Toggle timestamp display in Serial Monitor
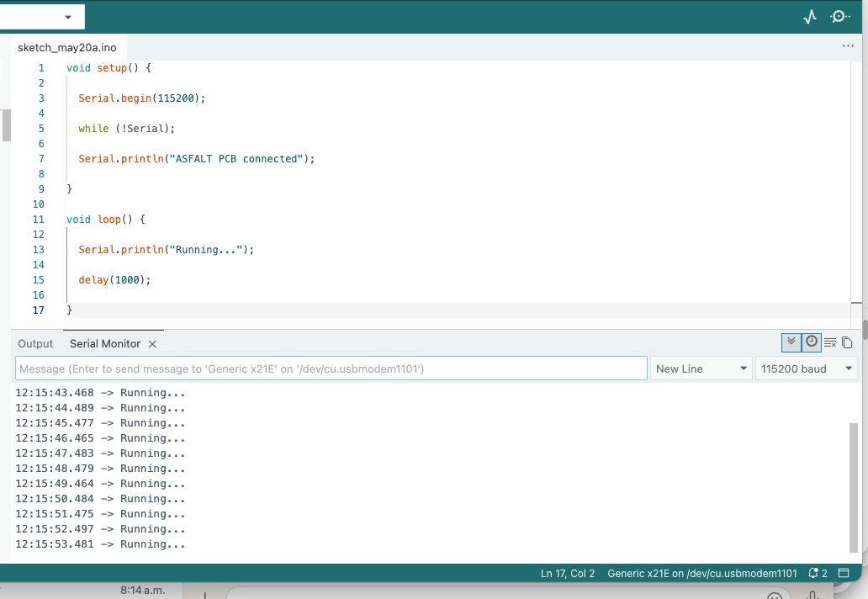 pyautogui.click(x=811, y=342)
